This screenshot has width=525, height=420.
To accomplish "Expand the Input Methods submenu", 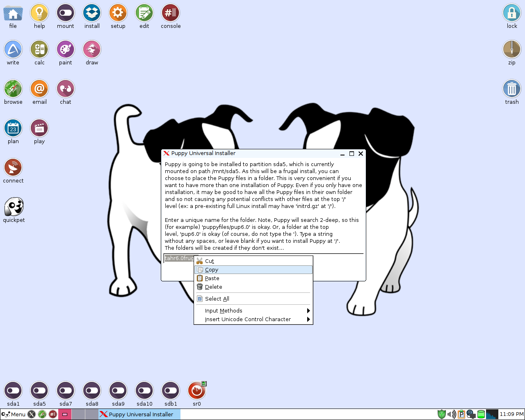I will pyautogui.click(x=253, y=310).
